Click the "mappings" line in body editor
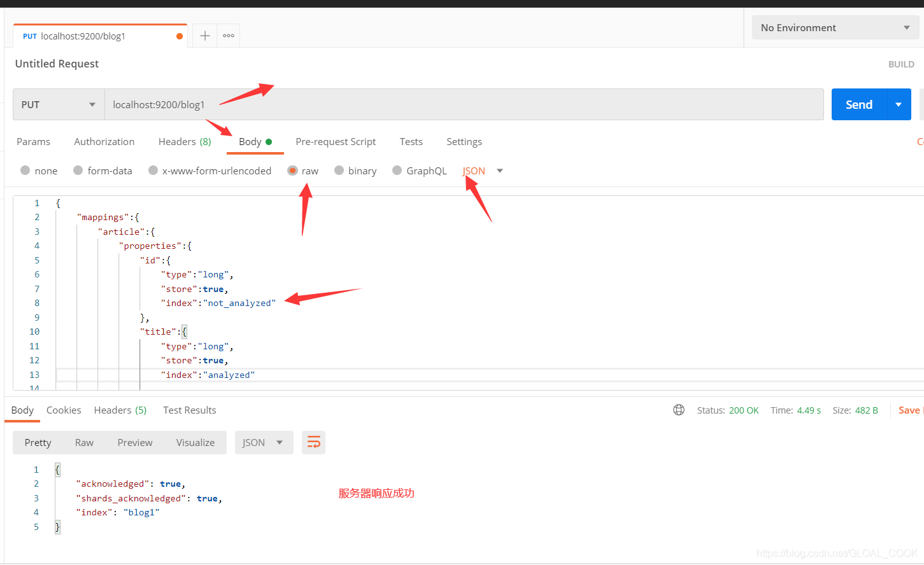Viewport: 924px width, 565px height. click(108, 217)
